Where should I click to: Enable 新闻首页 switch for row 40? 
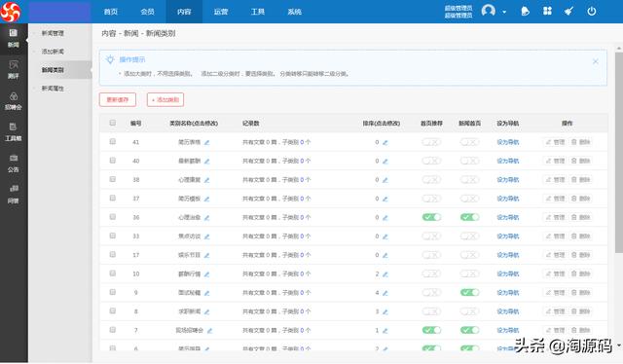point(469,161)
